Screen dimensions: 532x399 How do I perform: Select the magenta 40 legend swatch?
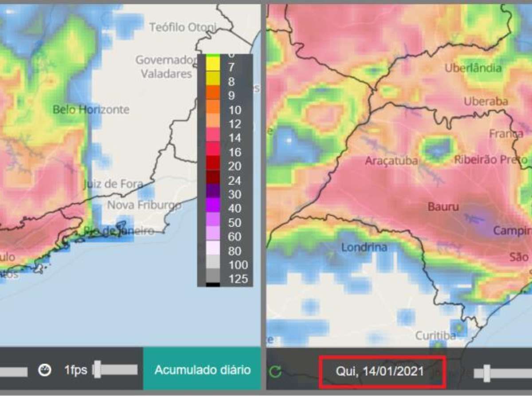pyautogui.click(x=212, y=208)
